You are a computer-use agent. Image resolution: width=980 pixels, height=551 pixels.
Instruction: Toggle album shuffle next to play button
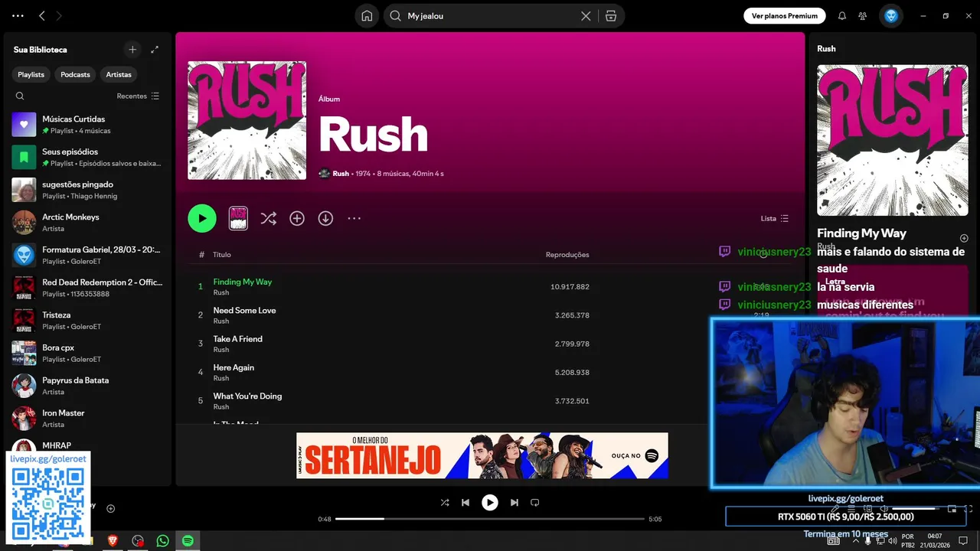tap(268, 218)
